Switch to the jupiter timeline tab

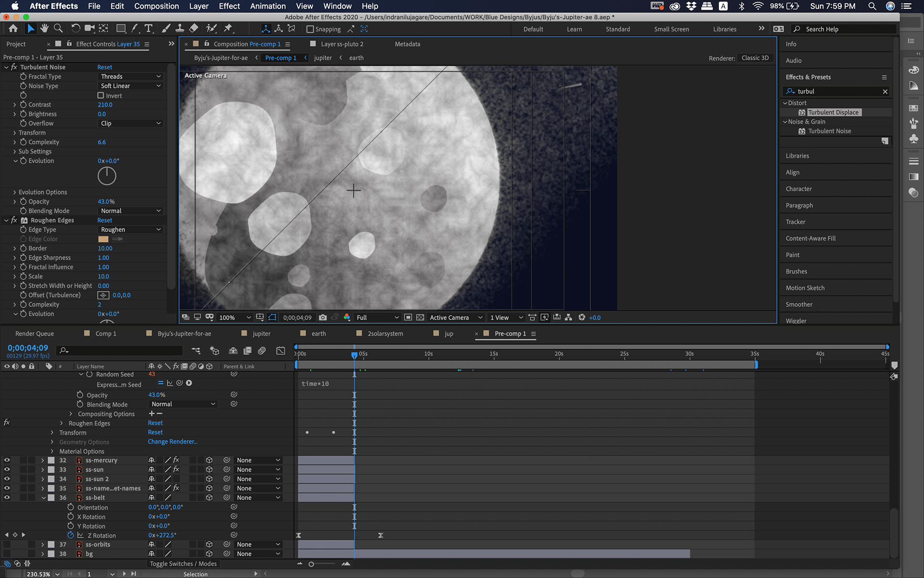261,333
